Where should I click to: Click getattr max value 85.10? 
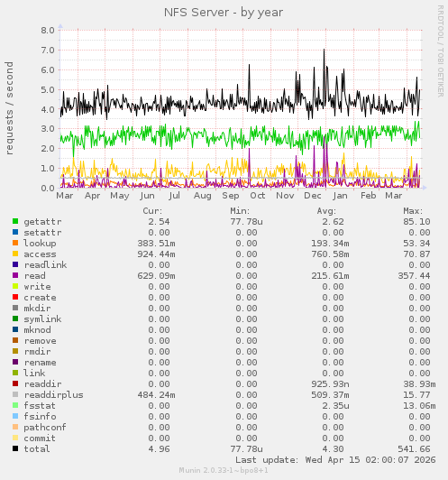[416, 222]
